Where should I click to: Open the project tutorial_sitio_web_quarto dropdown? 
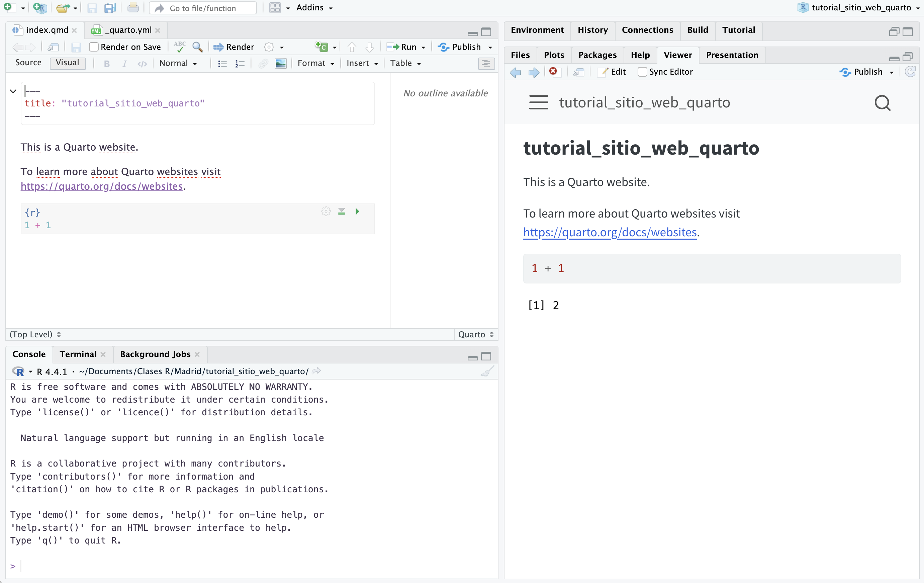pyautogui.click(x=859, y=8)
